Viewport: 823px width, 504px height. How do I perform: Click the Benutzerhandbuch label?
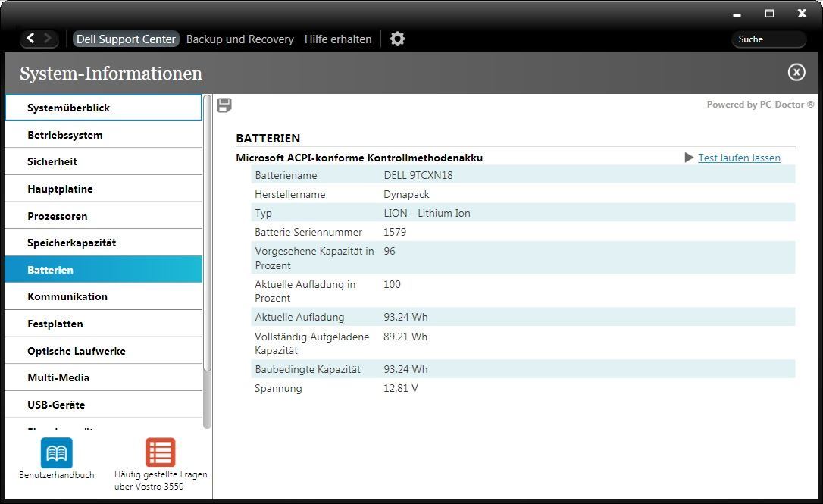57,475
